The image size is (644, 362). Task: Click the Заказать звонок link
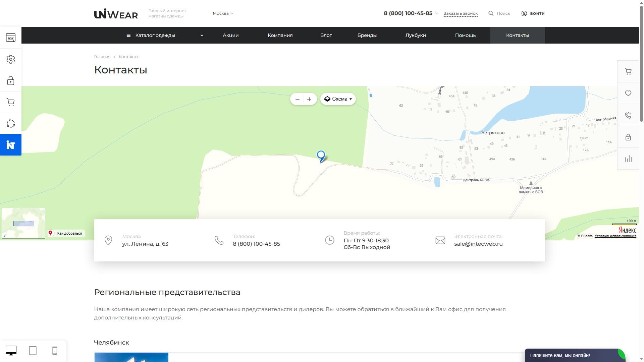[x=460, y=13]
